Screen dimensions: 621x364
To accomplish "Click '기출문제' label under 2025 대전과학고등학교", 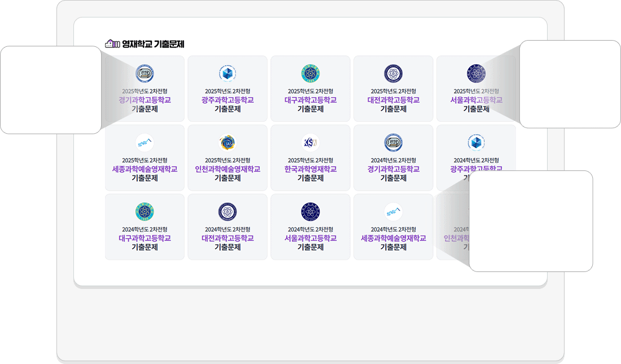I will click(x=393, y=109).
